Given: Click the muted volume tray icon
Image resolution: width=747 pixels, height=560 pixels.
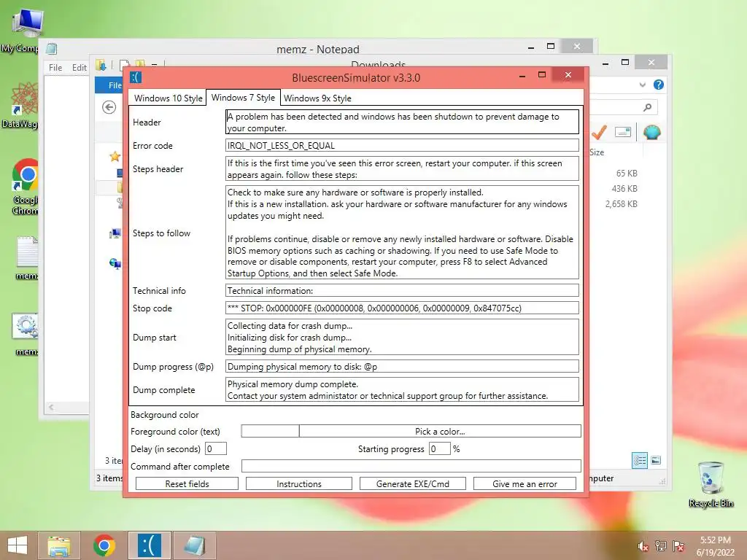Looking at the screenshot, I should click(643, 546).
